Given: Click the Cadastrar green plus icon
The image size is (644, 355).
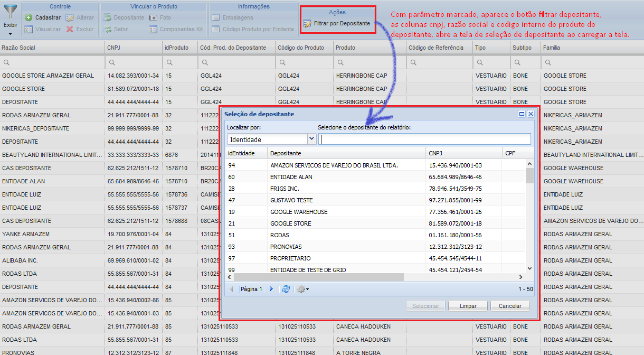Looking at the screenshot, I should click(29, 17).
